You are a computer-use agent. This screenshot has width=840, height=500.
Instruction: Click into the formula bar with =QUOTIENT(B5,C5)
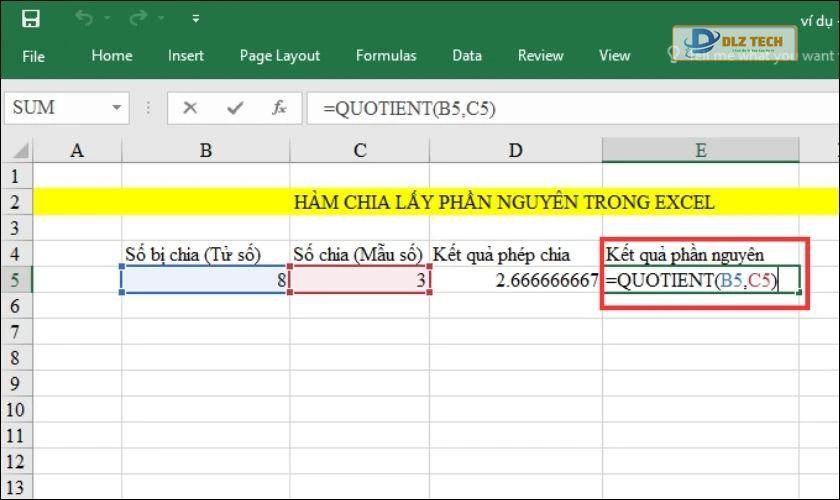click(x=572, y=108)
